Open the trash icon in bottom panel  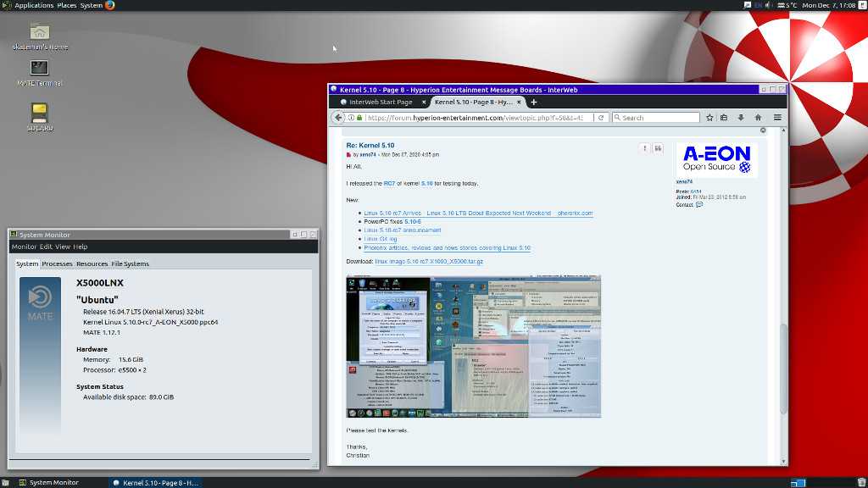861,483
